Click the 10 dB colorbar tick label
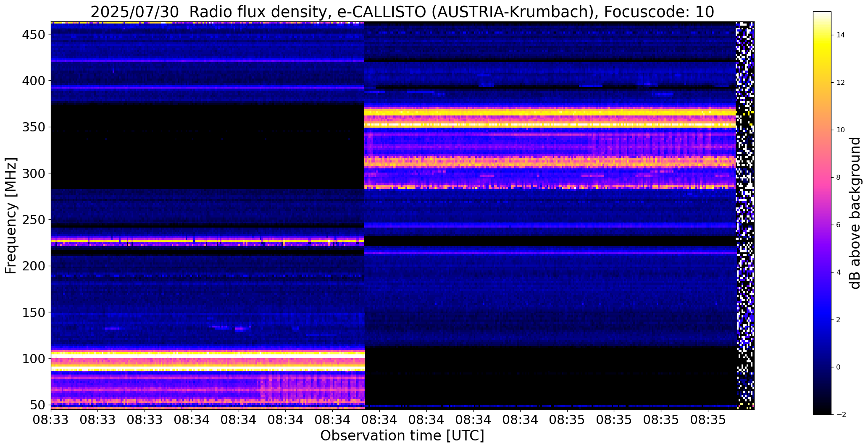The height and width of the screenshot is (448, 868). pos(841,130)
